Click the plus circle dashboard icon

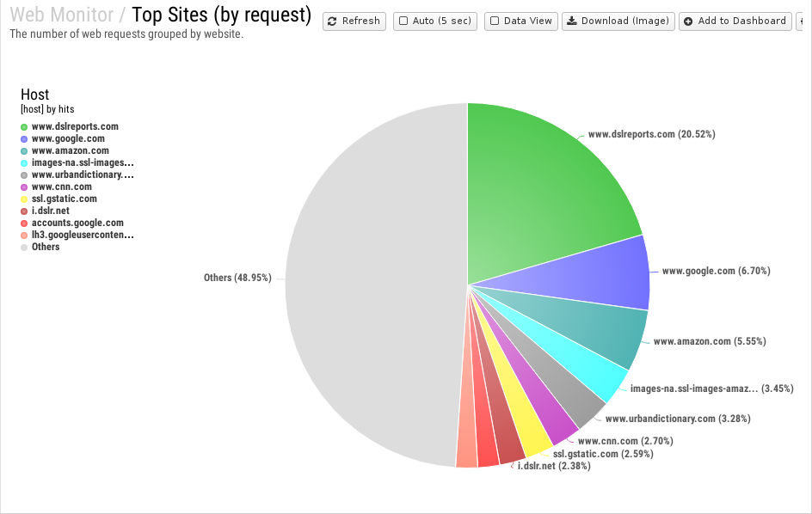click(x=688, y=21)
